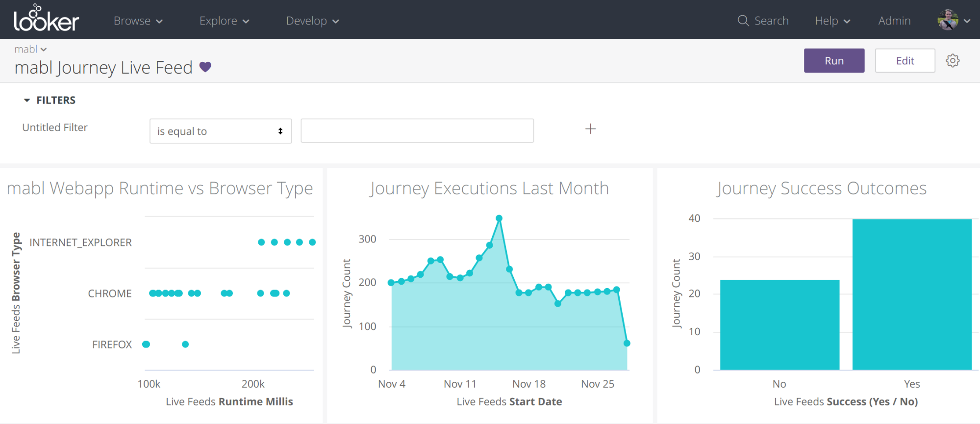The width and height of the screenshot is (980, 424).
Task: Click the 'Journey Success Outcomes' title
Action: pyautogui.click(x=821, y=188)
